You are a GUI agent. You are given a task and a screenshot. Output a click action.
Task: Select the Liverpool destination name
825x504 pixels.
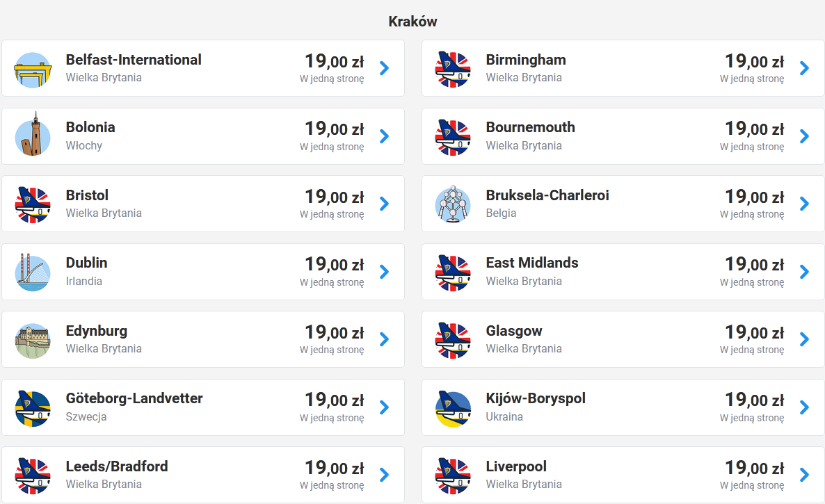coord(516,466)
